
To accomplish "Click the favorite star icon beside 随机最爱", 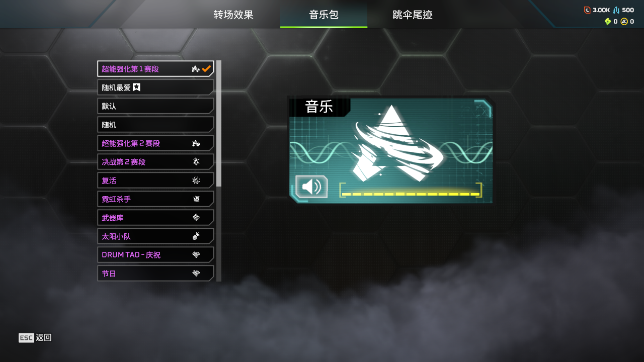I will (x=136, y=87).
